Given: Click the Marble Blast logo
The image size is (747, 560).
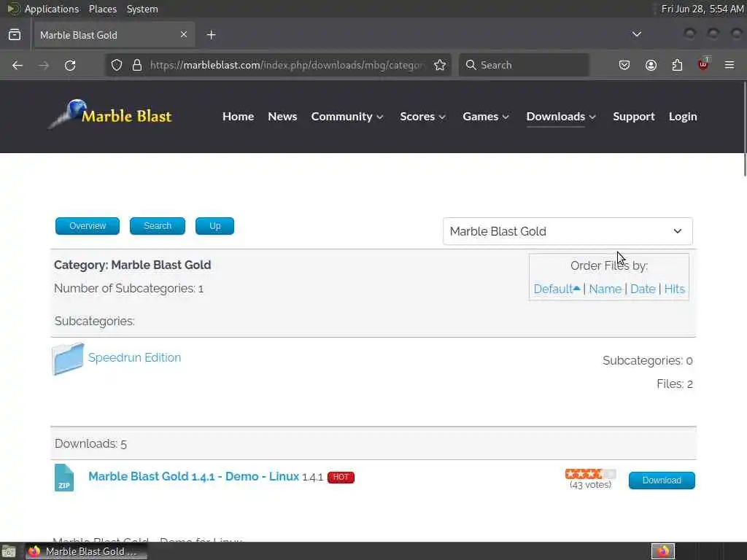Looking at the screenshot, I should point(110,114).
